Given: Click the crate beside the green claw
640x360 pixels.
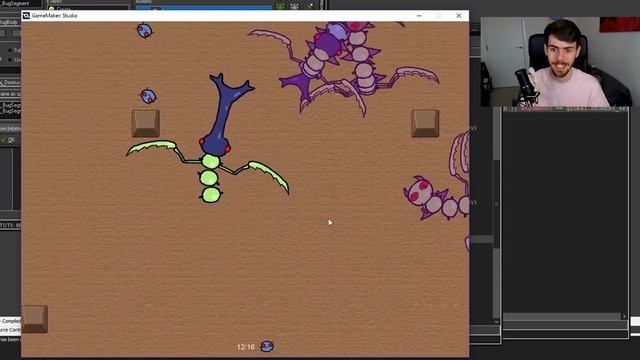Looking at the screenshot, I should click(145, 123).
